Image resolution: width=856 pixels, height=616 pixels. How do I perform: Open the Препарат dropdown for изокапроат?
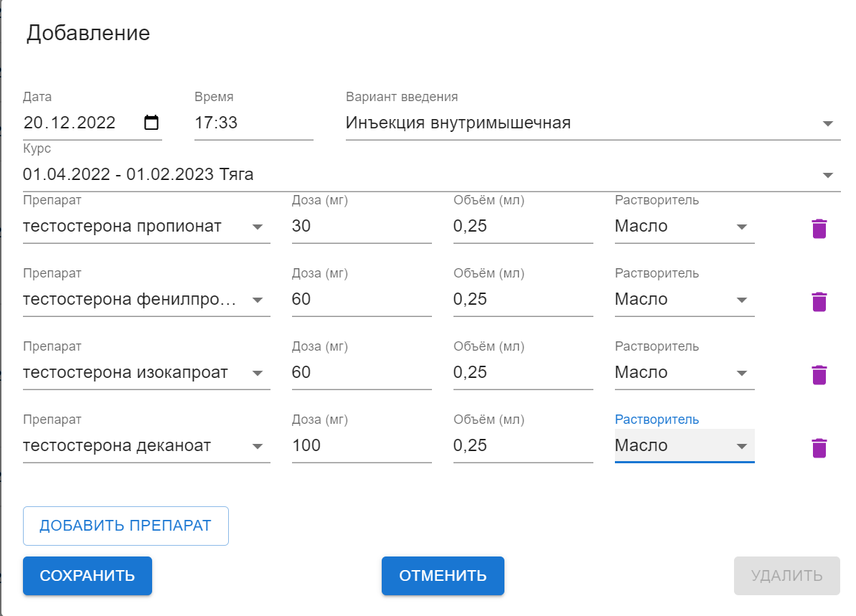coord(258,372)
